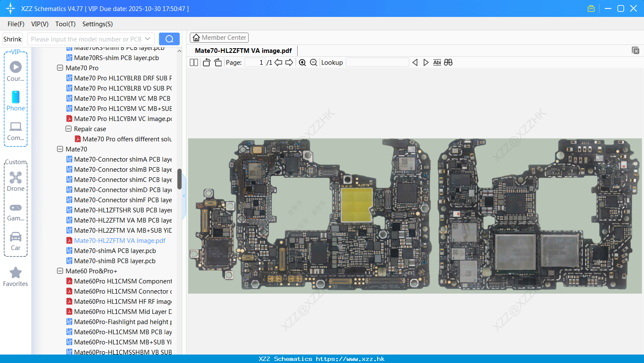The height and width of the screenshot is (363, 644).
Task: Open the Settings(S) menu
Action: 98,24
